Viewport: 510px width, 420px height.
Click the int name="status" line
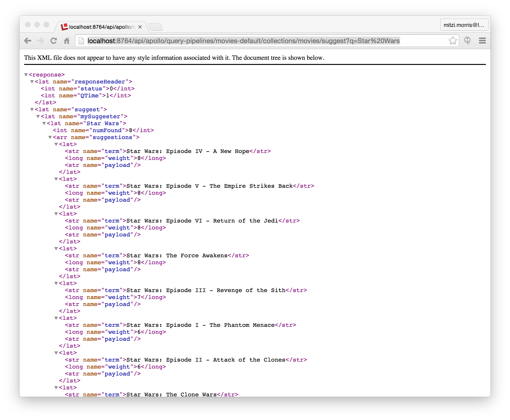pyautogui.click(x=88, y=89)
